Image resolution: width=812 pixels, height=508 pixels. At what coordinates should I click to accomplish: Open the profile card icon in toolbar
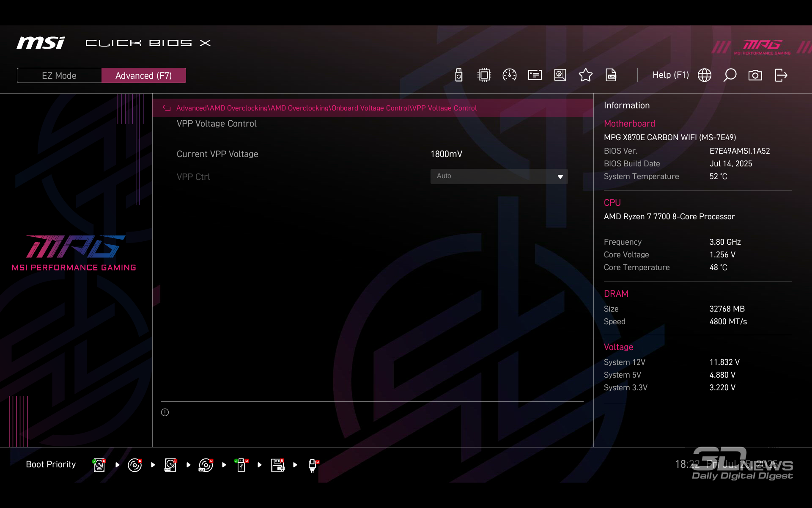[x=535, y=75]
